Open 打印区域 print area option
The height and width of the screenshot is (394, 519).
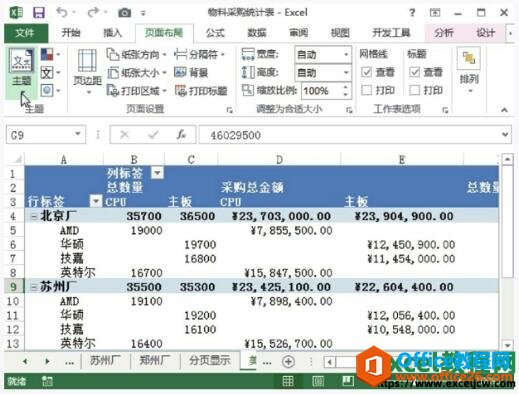point(136,90)
